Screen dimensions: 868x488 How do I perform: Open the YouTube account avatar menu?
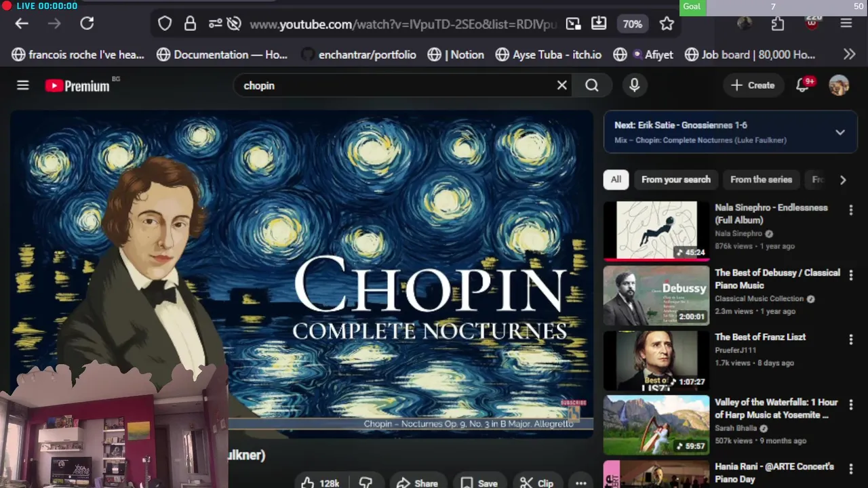(x=839, y=85)
